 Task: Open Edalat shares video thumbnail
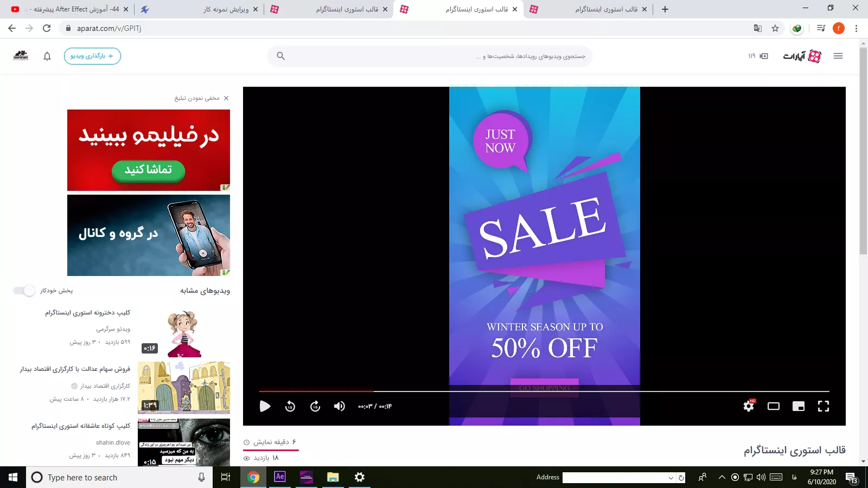click(x=184, y=388)
